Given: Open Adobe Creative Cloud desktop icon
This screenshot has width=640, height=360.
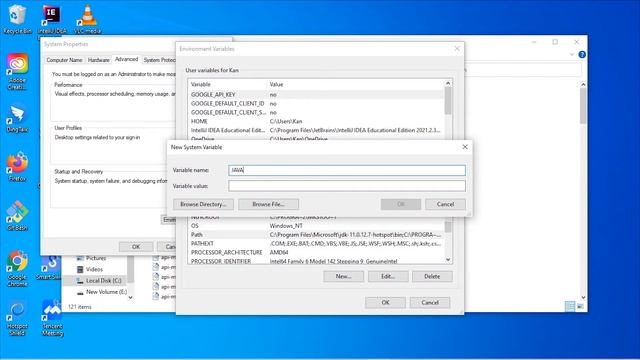Looking at the screenshot, I should pos(17,71).
